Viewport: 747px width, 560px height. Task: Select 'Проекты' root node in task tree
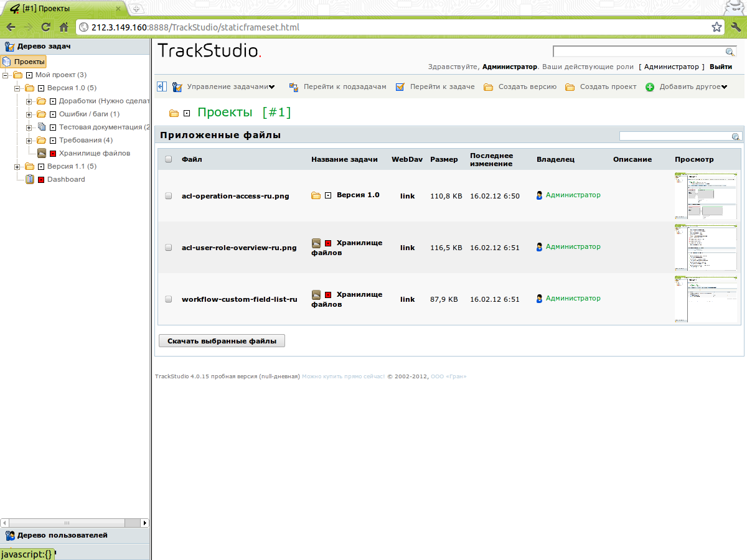(29, 62)
